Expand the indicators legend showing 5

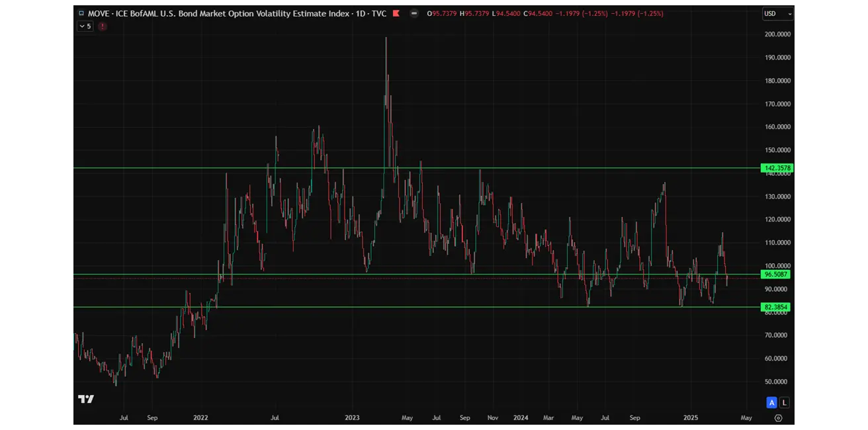(x=85, y=26)
